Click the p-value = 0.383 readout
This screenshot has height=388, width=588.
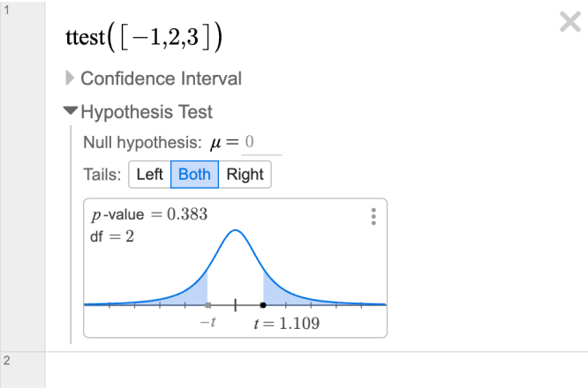point(149,214)
